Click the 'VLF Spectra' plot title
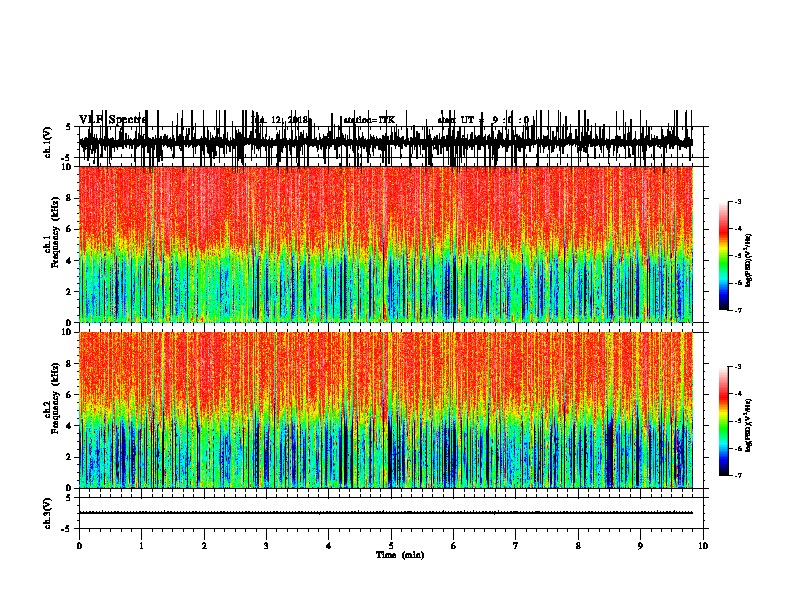792x612 pixels. point(112,120)
